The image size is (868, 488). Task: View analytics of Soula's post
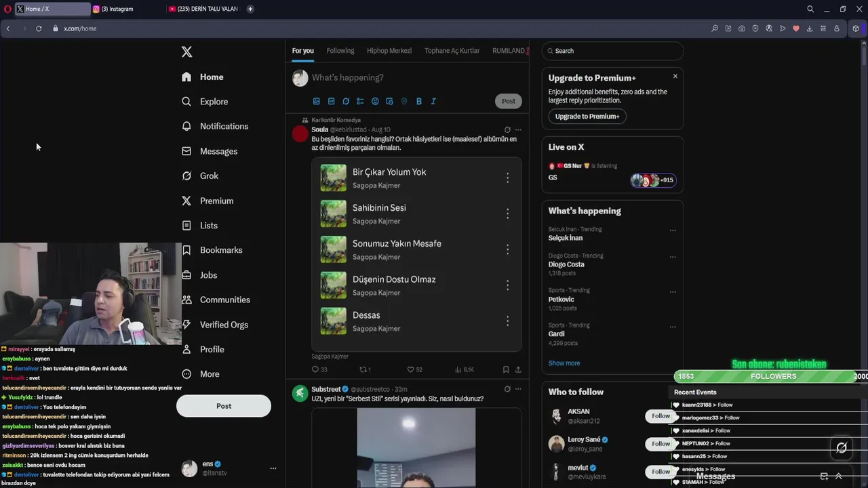465,369
